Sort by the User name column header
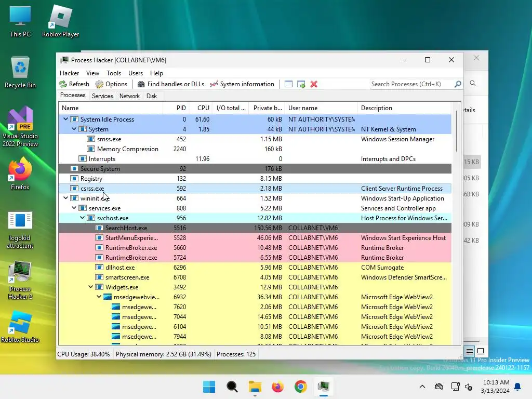 321,108
